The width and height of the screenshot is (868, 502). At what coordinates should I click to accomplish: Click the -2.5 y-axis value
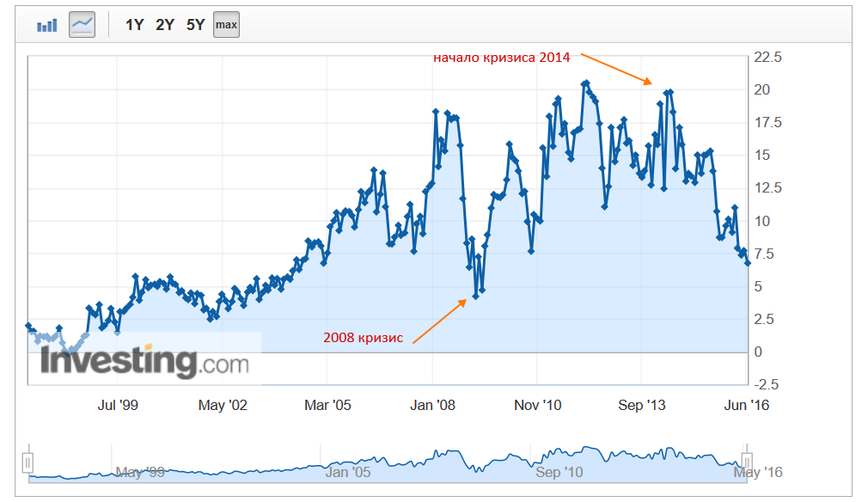tap(766, 384)
